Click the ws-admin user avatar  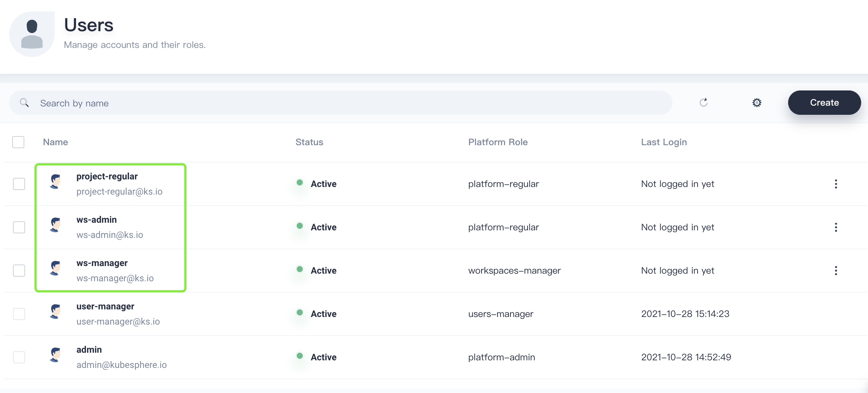click(x=56, y=225)
